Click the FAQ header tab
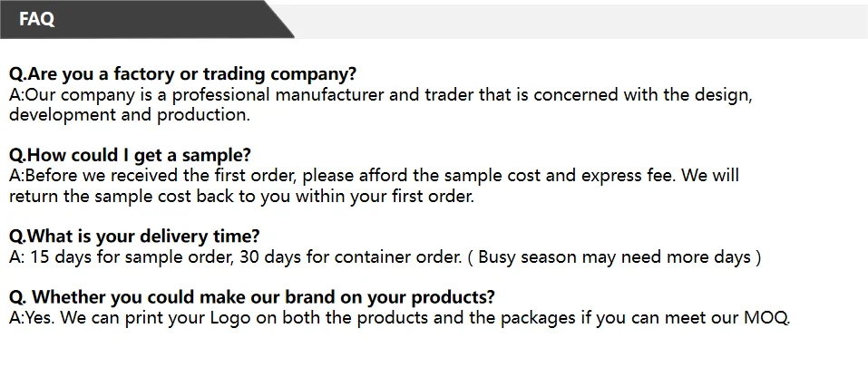The height and width of the screenshot is (367, 868). [x=37, y=19]
